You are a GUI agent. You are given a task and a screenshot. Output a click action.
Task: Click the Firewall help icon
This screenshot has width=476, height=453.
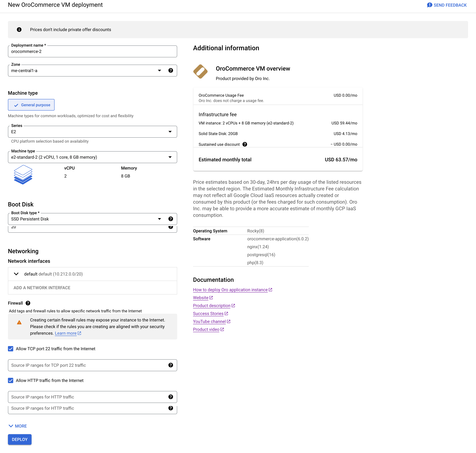point(28,303)
